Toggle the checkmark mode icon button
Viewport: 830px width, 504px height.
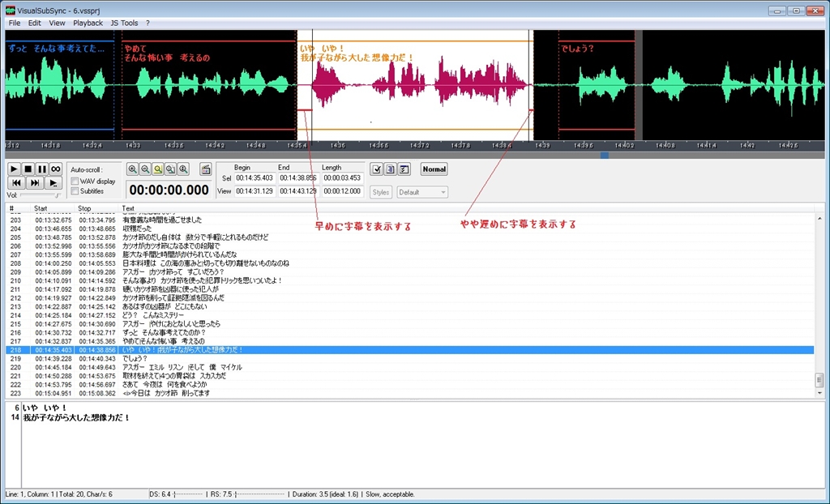(376, 169)
